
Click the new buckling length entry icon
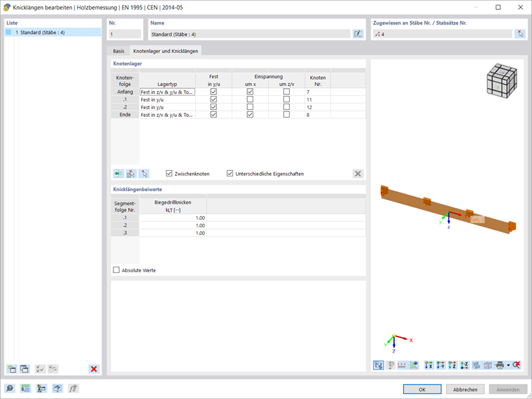[12, 369]
